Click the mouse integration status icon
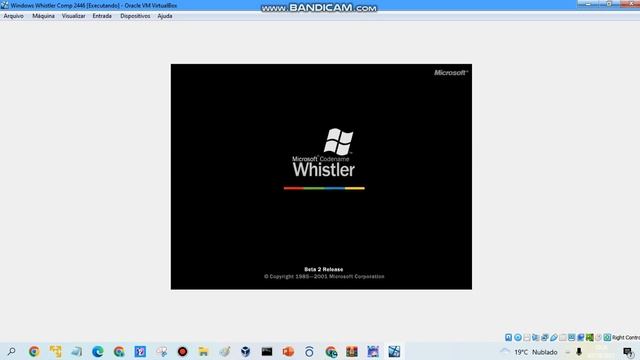Screen dimensions: 640x360 click(598, 337)
